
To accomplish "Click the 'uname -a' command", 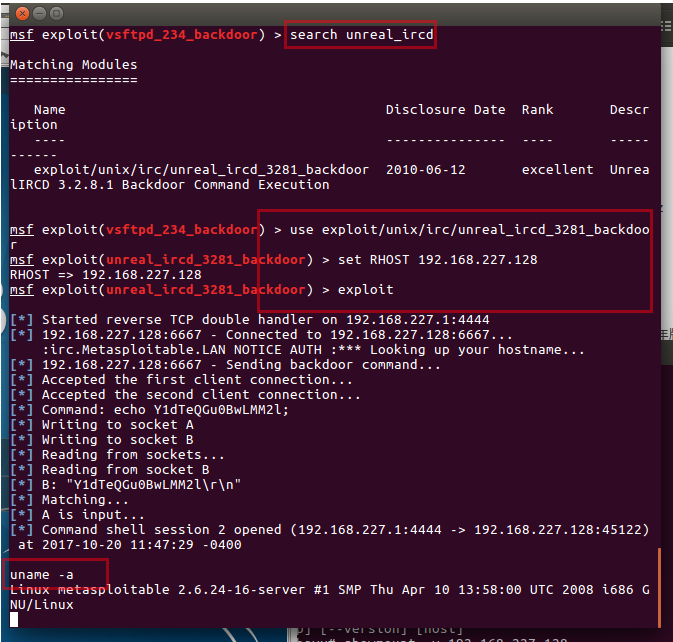I will (42, 575).
